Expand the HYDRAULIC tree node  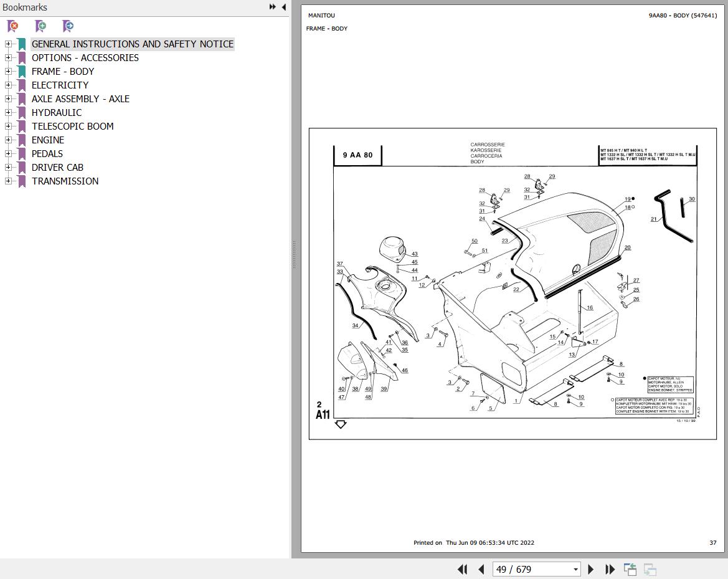[8, 112]
